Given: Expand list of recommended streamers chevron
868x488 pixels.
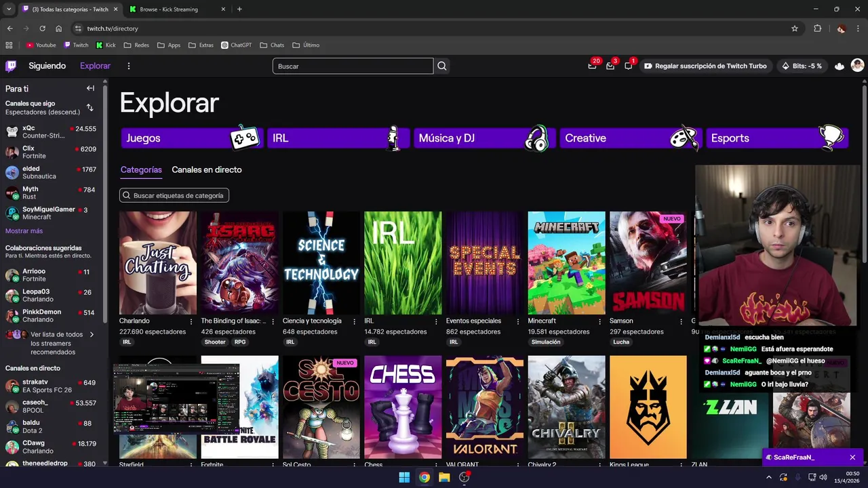Looking at the screenshot, I should click(92, 334).
